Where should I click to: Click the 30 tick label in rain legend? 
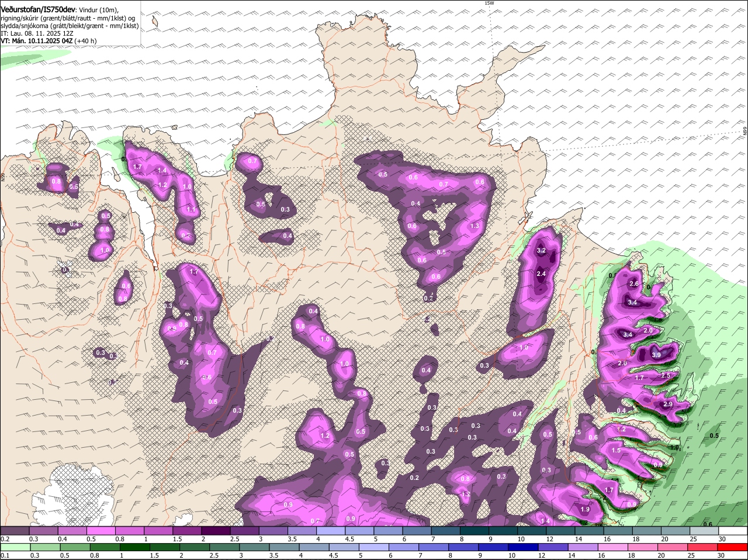click(x=721, y=556)
